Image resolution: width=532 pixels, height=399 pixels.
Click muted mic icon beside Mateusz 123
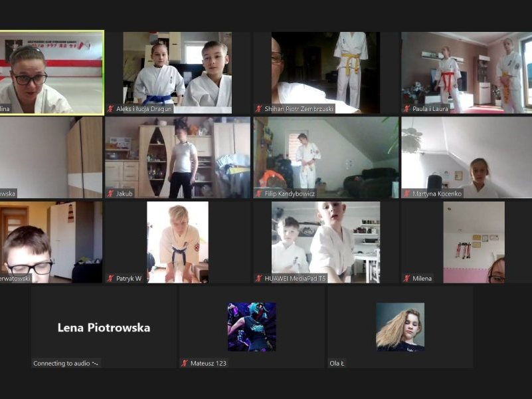(x=185, y=363)
